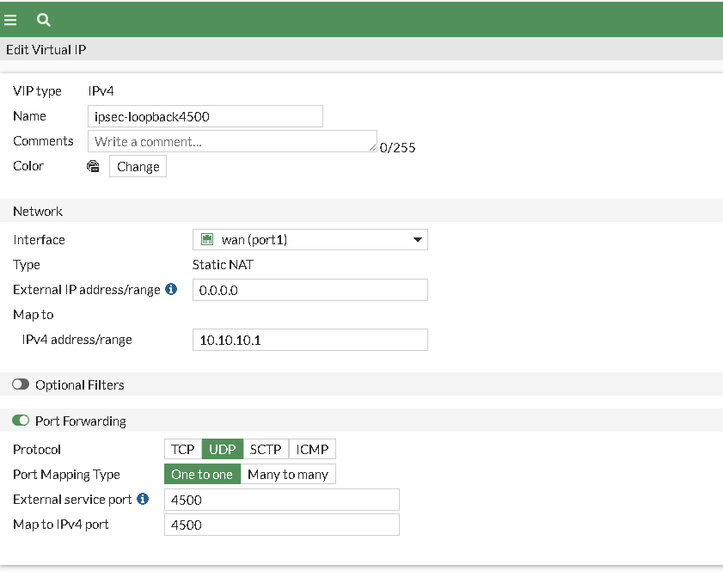This screenshot has width=723, height=572.
Task: Click the wan (port1) interface icon
Action: click(x=208, y=240)
